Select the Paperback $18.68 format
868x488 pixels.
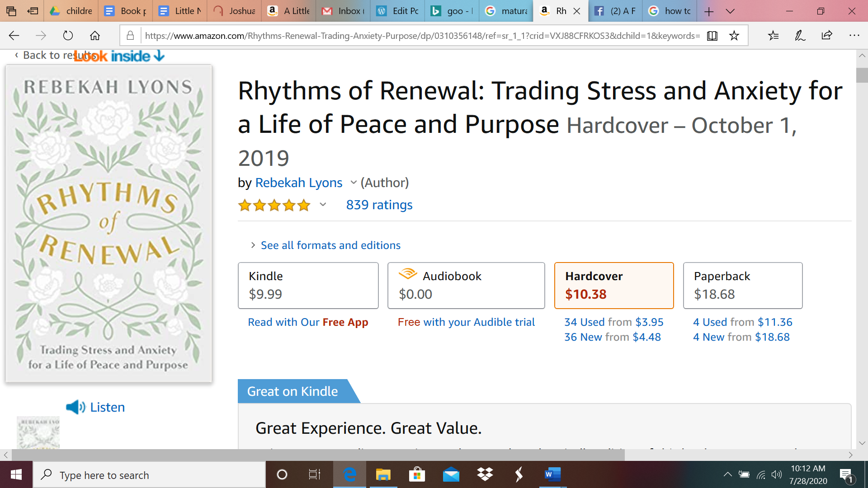(x=742, y=286)
